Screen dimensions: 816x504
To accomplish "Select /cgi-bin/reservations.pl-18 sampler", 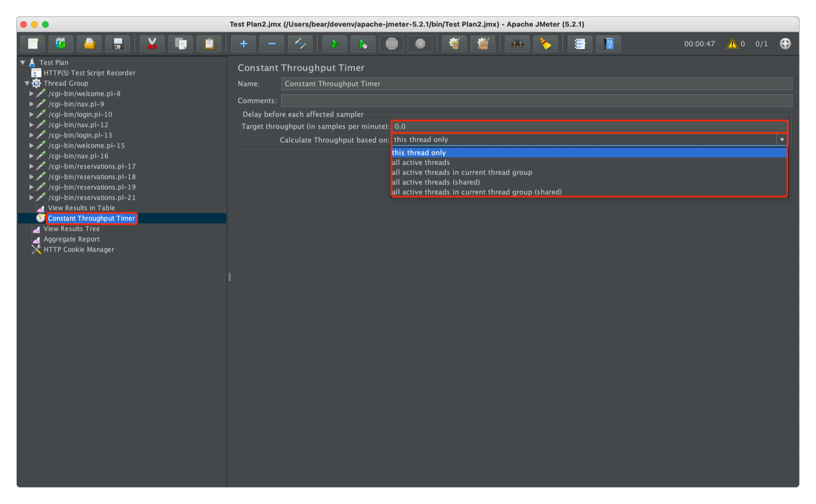I will point(92,177).
